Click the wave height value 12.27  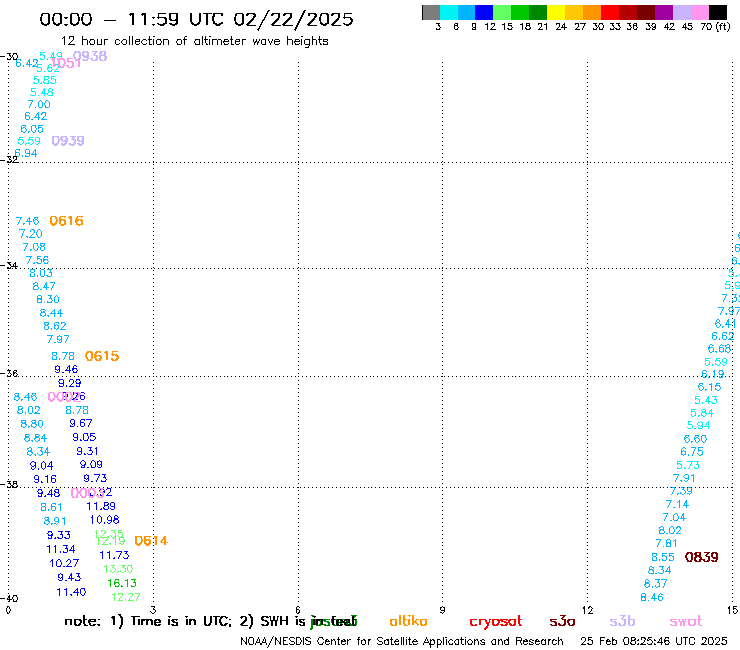126,597
